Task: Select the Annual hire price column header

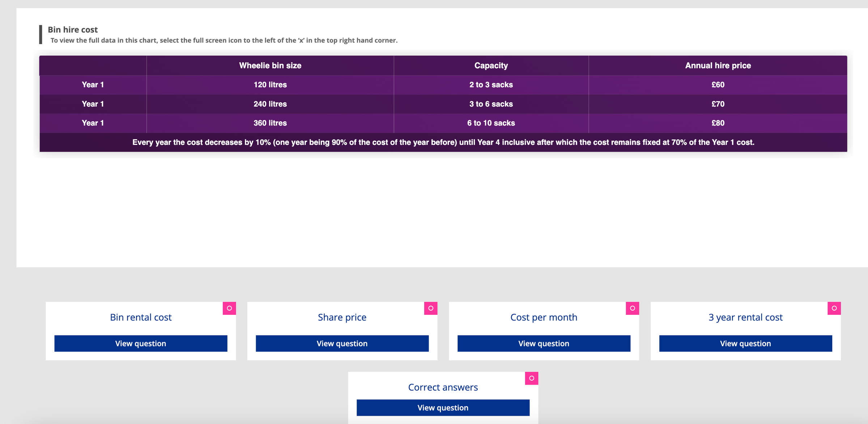Action: (718, 65)
